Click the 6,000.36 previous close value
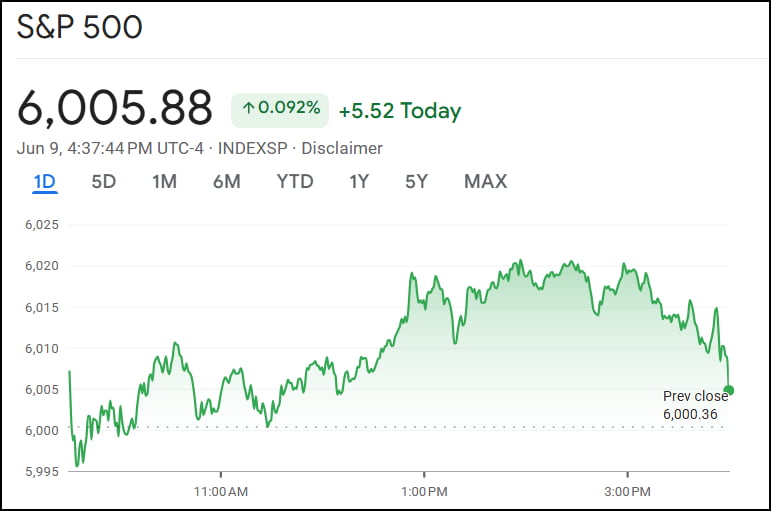Viewport: 771px width, 511px height. [690, 414]
